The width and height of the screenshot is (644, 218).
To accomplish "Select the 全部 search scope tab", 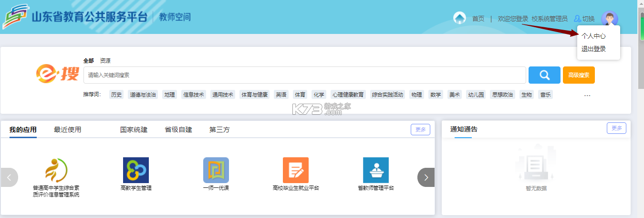I will point(89,61).
